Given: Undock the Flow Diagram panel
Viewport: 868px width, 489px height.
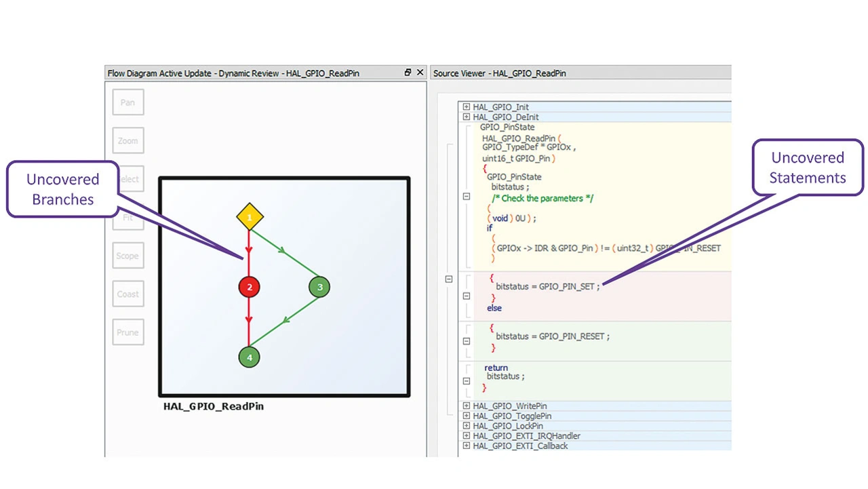Looking at the screenshot, I should [408, 73].
